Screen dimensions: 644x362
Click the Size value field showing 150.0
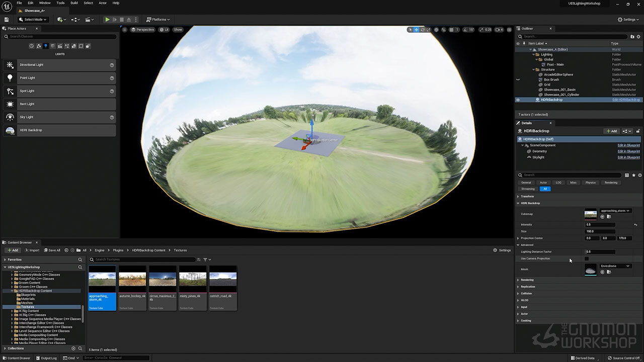tap(600, 231)
